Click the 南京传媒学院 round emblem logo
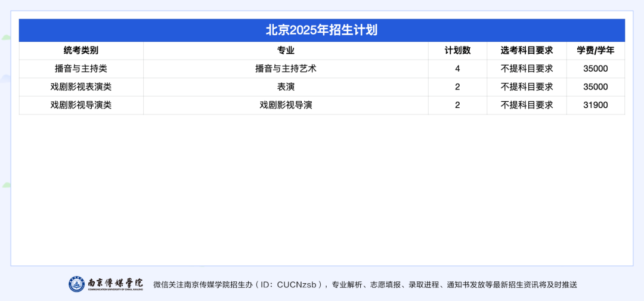The width and height of the screenshot is (644, 301). point(77,284)
